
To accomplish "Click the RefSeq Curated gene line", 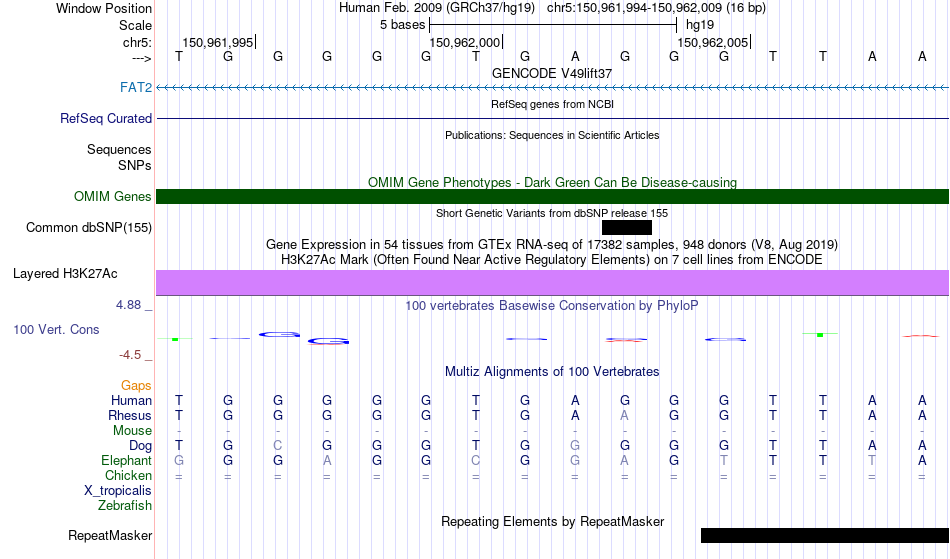I will coord(553,118).
